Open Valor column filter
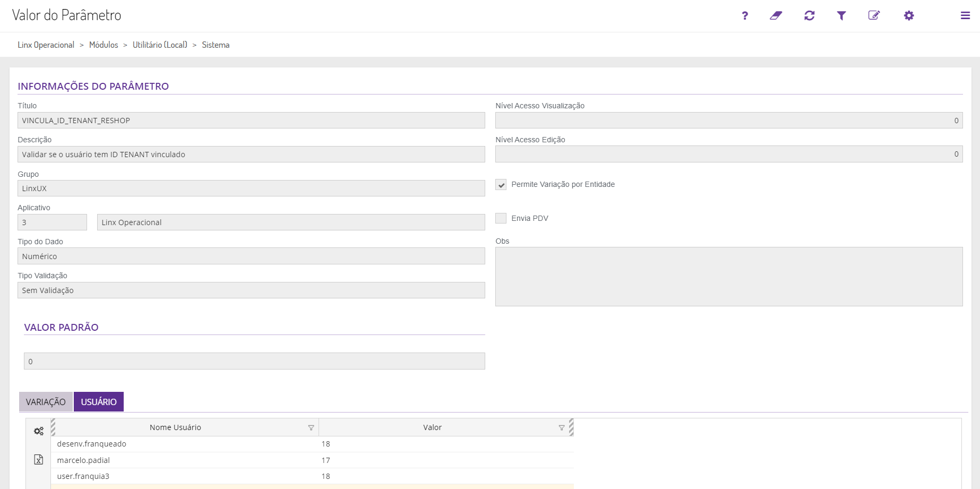Image resolution: width=980 pixels, height=489 pixels. coord(562,428)
